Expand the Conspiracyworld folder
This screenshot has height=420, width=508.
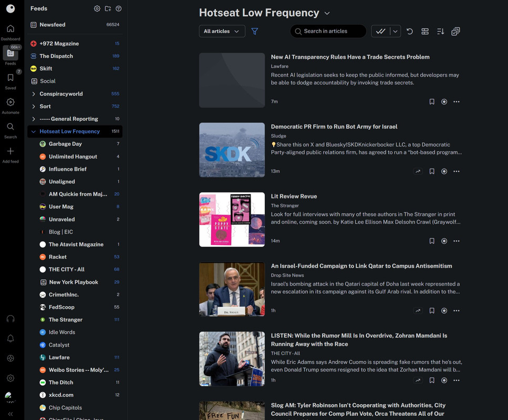(34, 94)
